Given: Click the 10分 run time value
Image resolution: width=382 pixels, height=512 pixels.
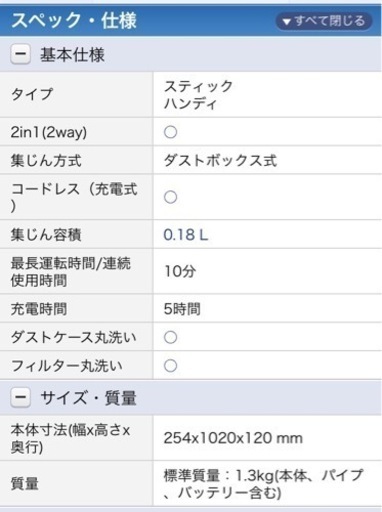Looking at the screenshot, I should click(180, 271).
